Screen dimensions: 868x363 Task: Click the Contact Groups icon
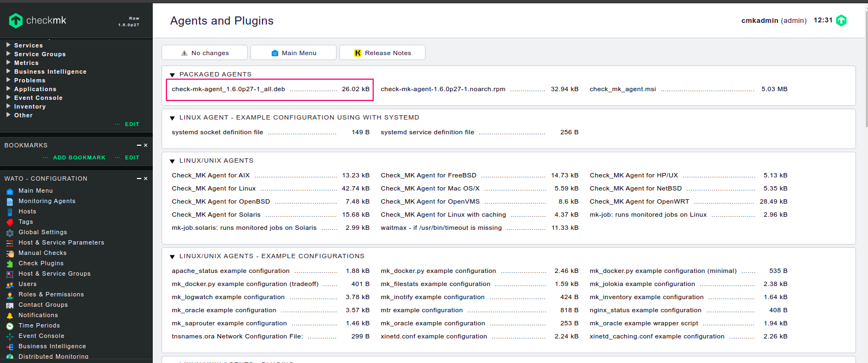(10, 305)
